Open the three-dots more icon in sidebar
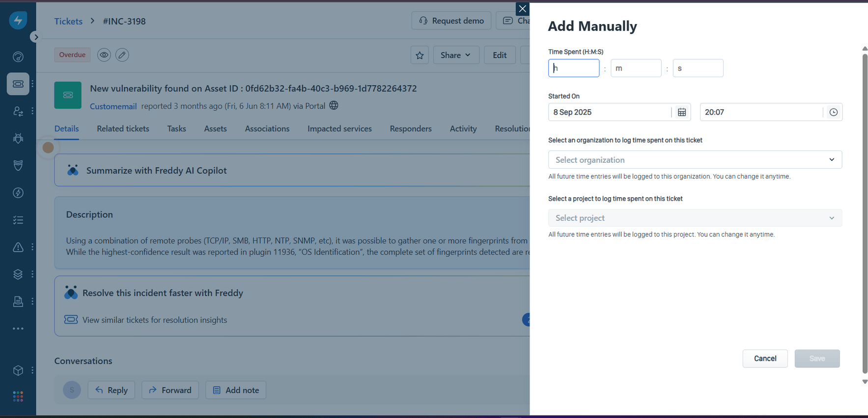The image size is (868, 418). [x=18, y=328]
